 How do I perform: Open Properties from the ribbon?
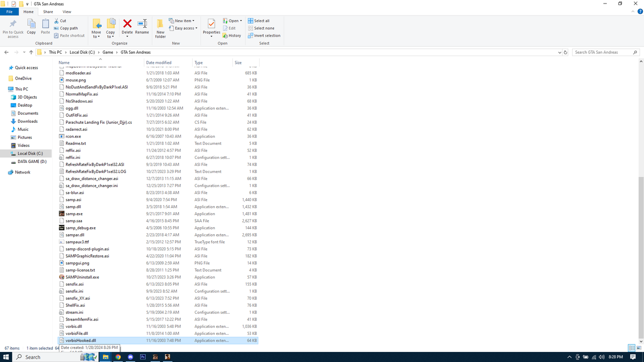click(211, 28)
